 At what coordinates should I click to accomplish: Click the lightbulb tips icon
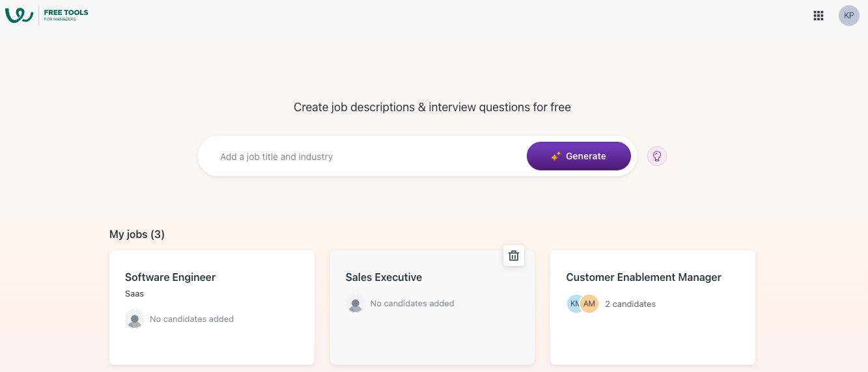(x=657, y=156)
